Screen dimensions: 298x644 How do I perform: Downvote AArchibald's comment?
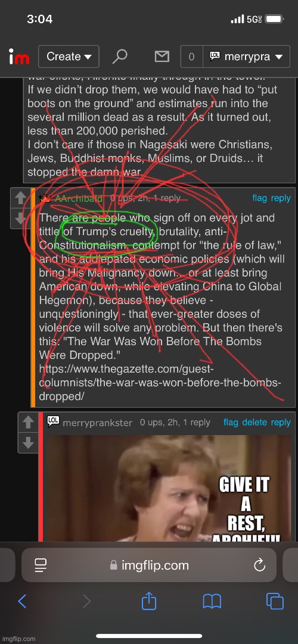click(x=20, y=218)
